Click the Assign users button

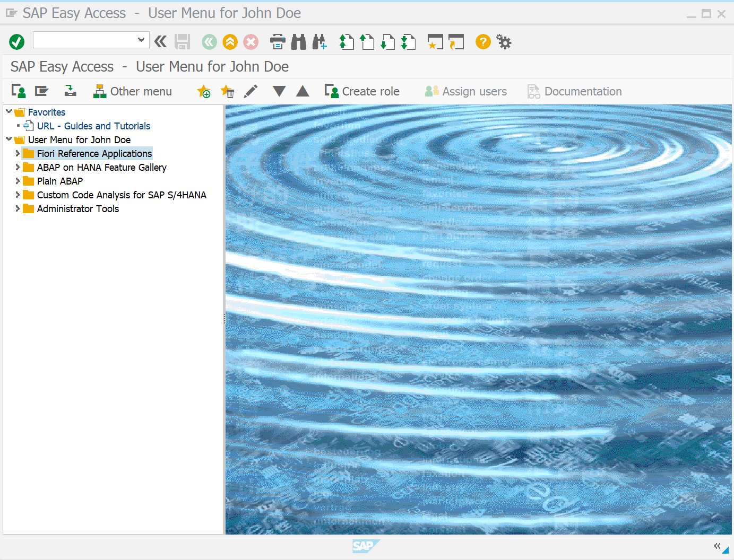click(x=466, y=91)
